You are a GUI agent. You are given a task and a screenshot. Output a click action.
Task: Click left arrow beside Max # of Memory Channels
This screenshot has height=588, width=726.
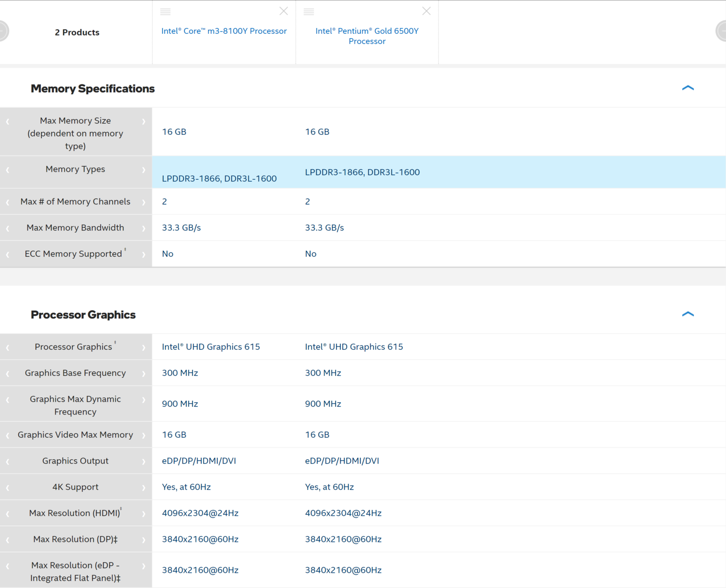click(8, 202)
